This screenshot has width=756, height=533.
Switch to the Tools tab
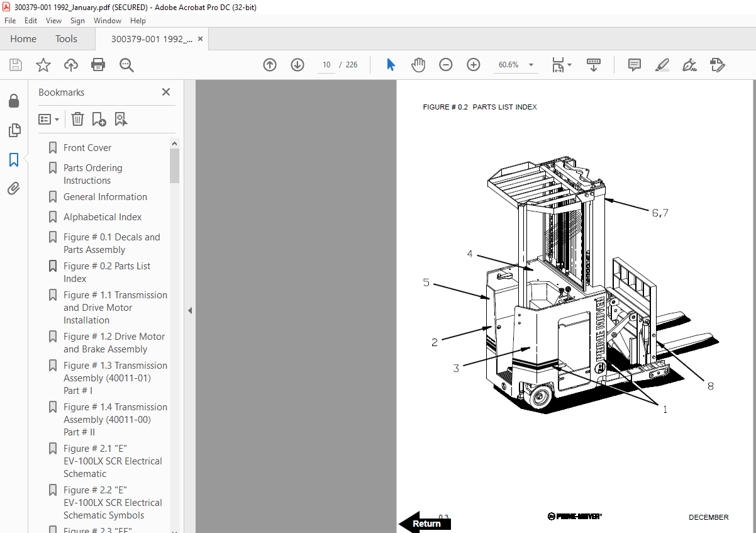pyautogui.click(x=66, y=39)
